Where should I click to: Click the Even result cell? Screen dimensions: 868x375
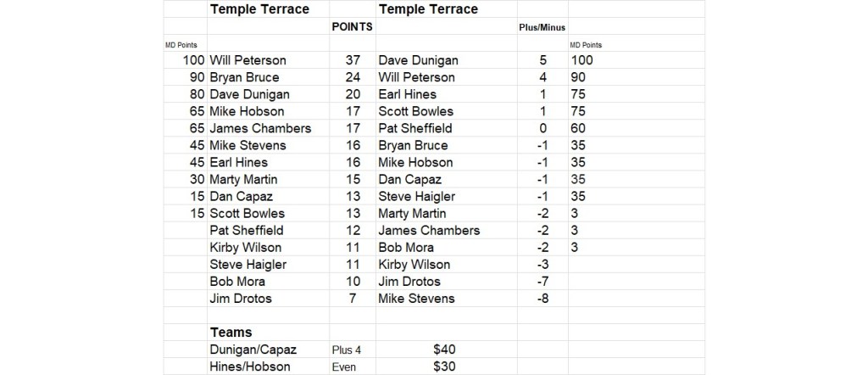[x=343, y=367]
